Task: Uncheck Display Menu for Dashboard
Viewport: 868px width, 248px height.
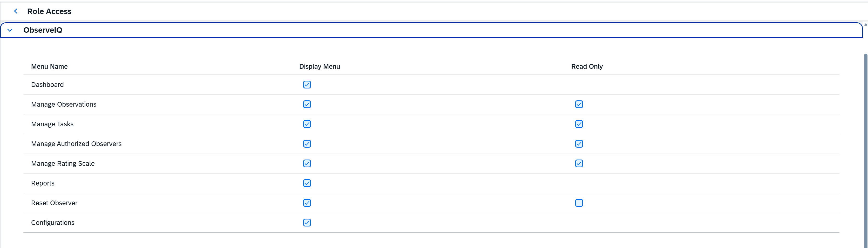Action: tap(307, 85)
